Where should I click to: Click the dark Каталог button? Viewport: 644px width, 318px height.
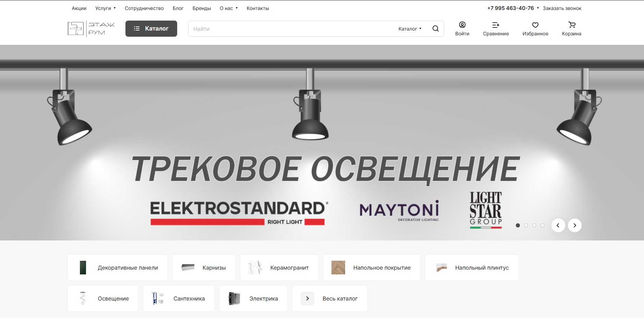click(151, 28)
